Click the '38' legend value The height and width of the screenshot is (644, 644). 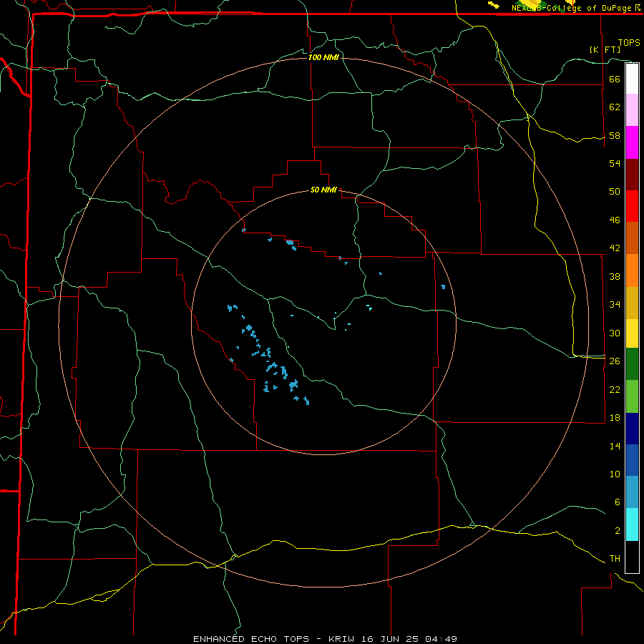(615, 276)
